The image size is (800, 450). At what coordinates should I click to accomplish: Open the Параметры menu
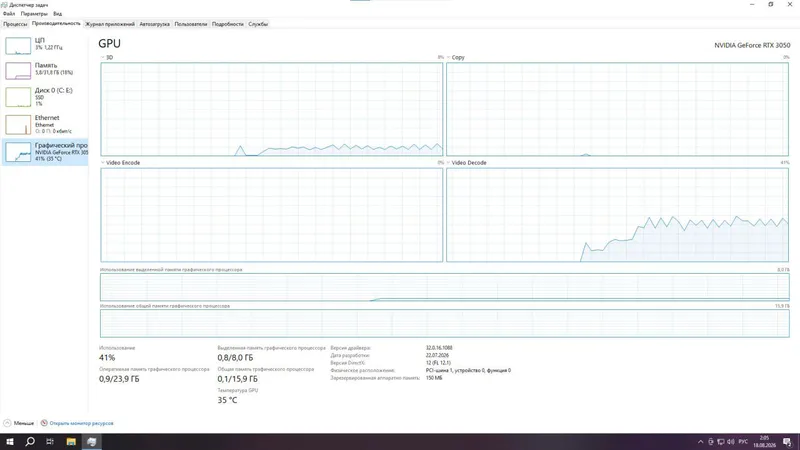(34, 14)
